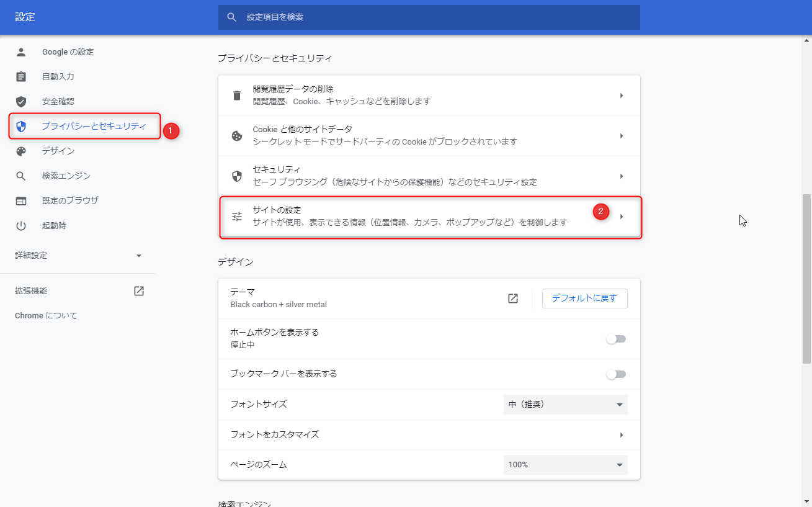Click the shield icon in セキュリティ row

click(x=236, y=176)
